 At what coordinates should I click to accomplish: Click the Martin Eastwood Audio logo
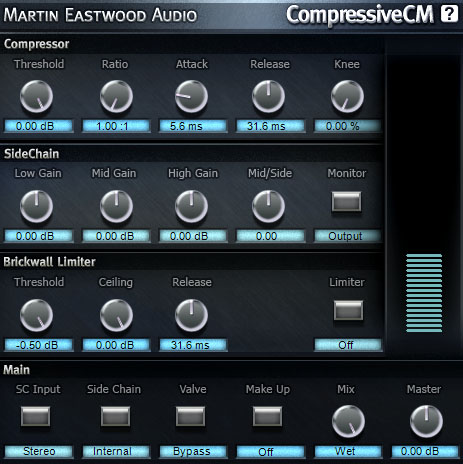[100, 15]
